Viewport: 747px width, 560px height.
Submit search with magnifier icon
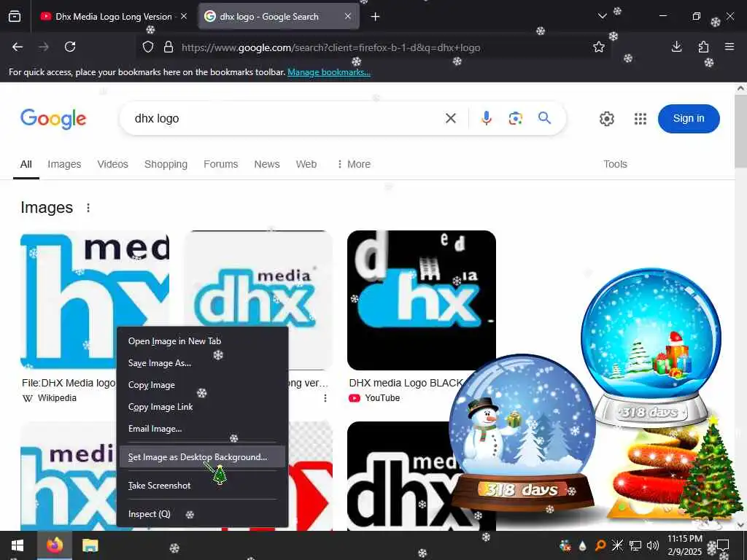544,118
